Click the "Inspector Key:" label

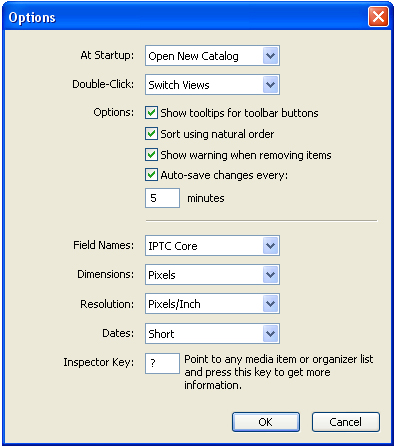[99, 362]
